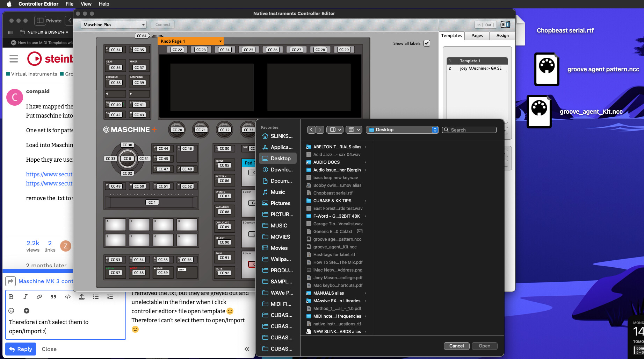Screen dimensions: 644x359
Task: Click the bulleted list icon in editor
Action: tap(96, 297)
